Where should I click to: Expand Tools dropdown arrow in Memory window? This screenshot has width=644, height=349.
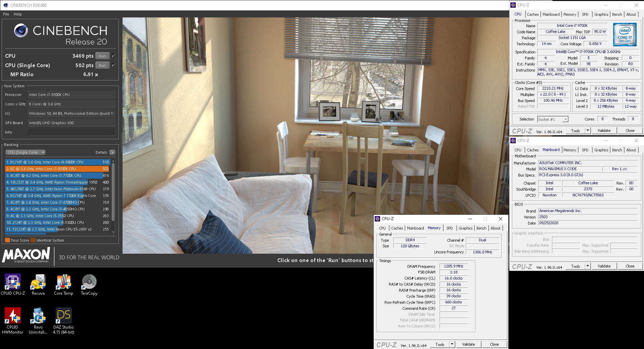point(452,344)
